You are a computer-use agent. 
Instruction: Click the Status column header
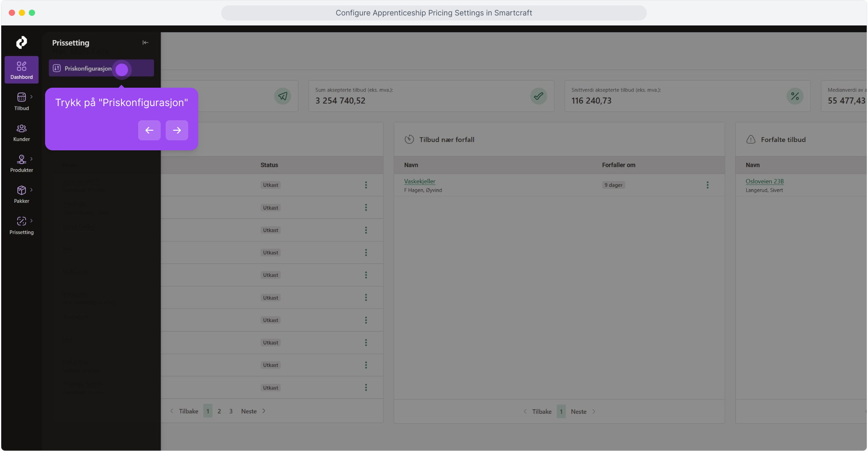click(269, 165)
